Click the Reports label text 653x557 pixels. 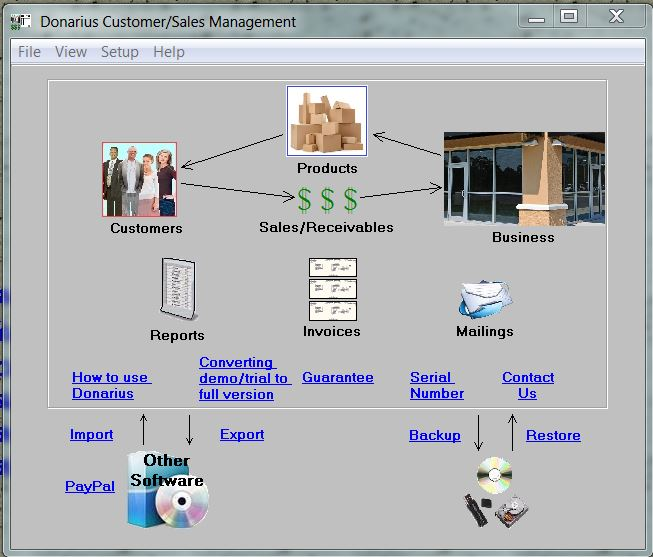tap(177, 335)
